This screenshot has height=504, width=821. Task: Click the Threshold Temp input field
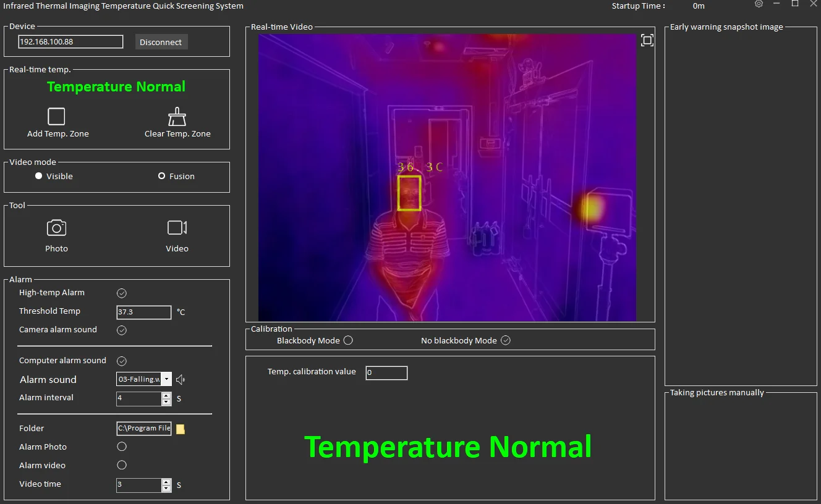click(x=143, y=312)
